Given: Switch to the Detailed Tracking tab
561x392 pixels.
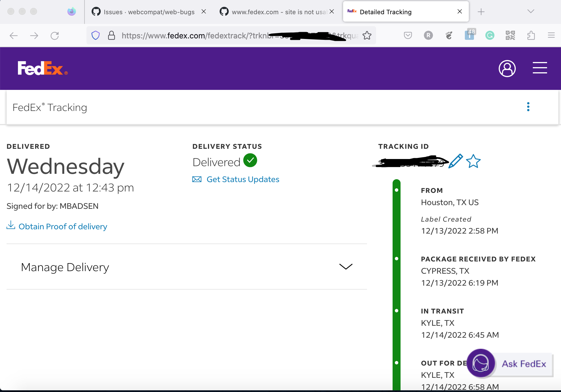Looking at the screenshot, I should click(x=385, y=12).
